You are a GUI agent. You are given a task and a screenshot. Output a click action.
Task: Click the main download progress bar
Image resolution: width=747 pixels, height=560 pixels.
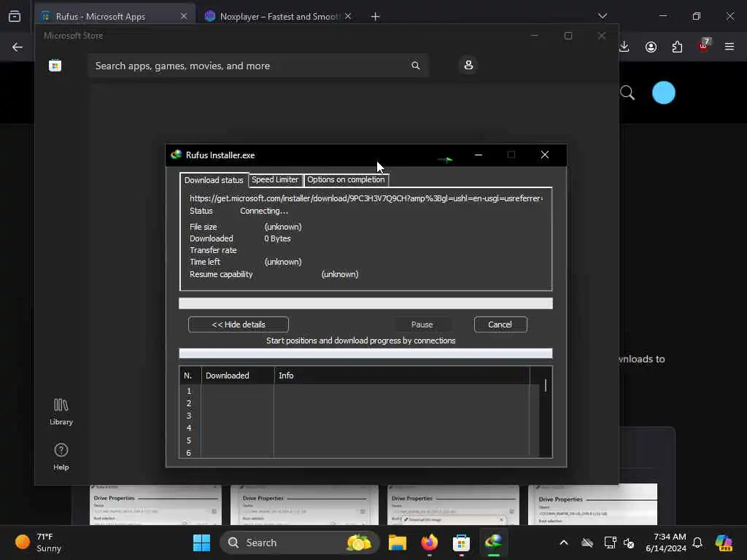point(365,303)
